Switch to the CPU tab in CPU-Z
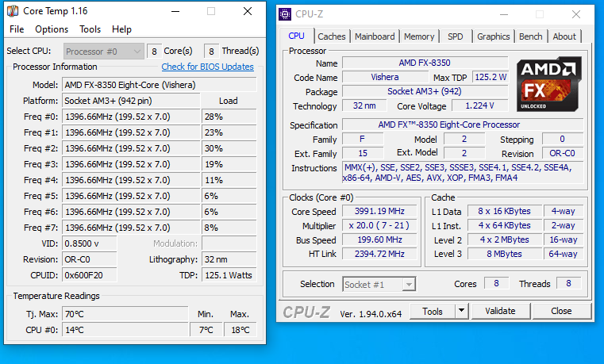This screenshot has width=604, height=364. pos(296,36)
